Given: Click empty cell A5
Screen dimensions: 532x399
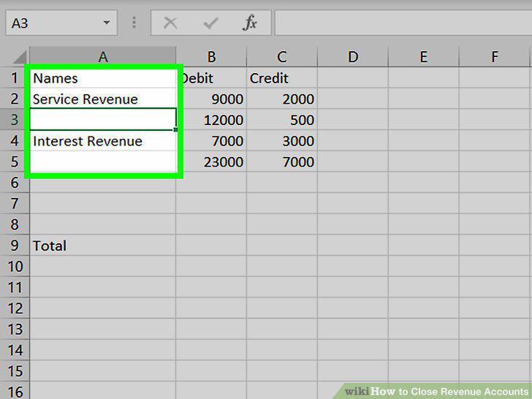Looking at the screenshot, I should (103, 161).
